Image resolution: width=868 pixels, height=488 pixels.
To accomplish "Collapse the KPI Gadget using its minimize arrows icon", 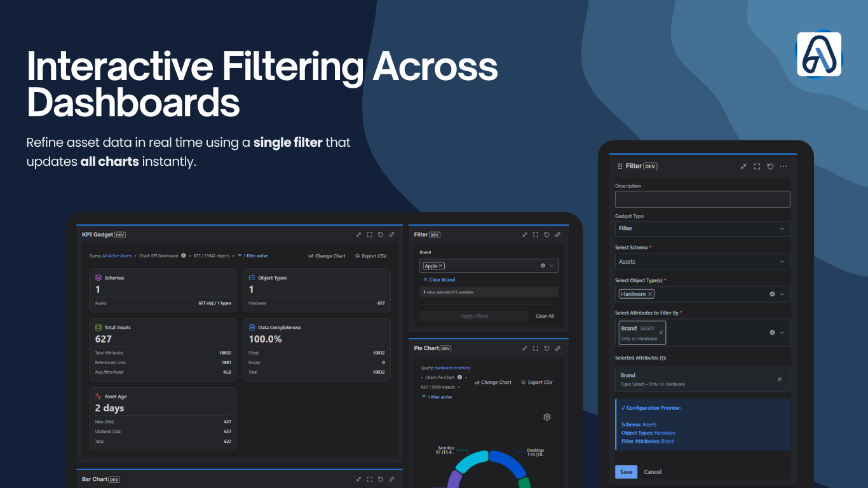I will click(359, 234).
